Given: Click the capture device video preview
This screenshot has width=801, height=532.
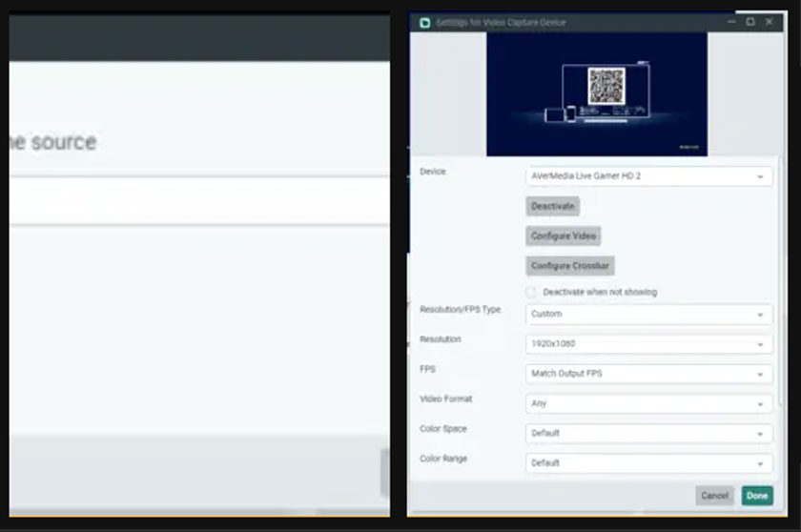Looking at the screenshot, I should coord(597,93).
